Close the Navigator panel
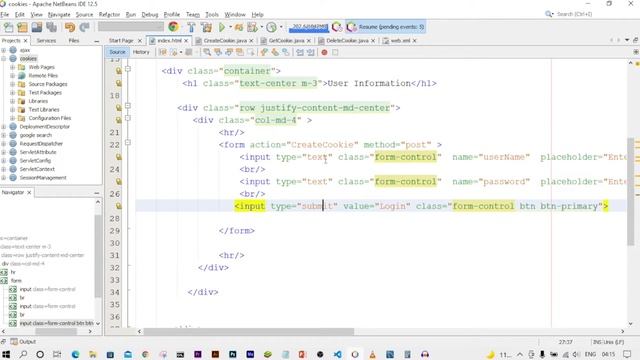Screen dimensions: 640x360 click(29, 192)
